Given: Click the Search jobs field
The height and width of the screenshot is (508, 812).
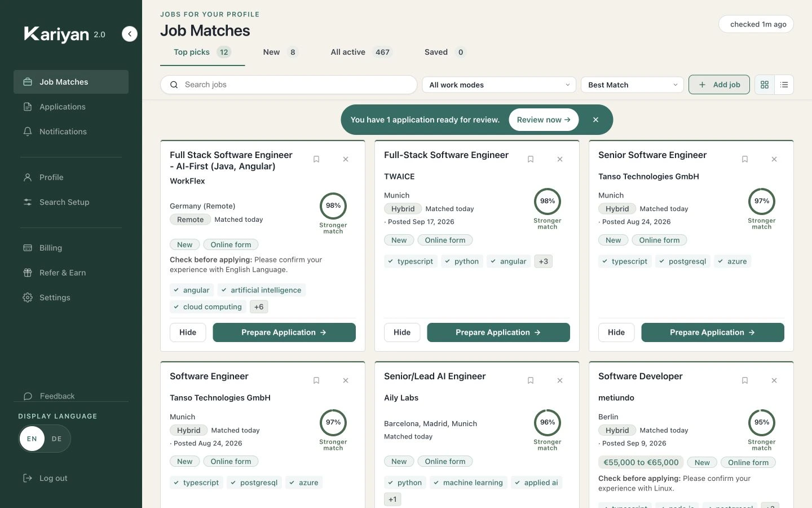Looking at the screenshot, I should click(289, 85).
